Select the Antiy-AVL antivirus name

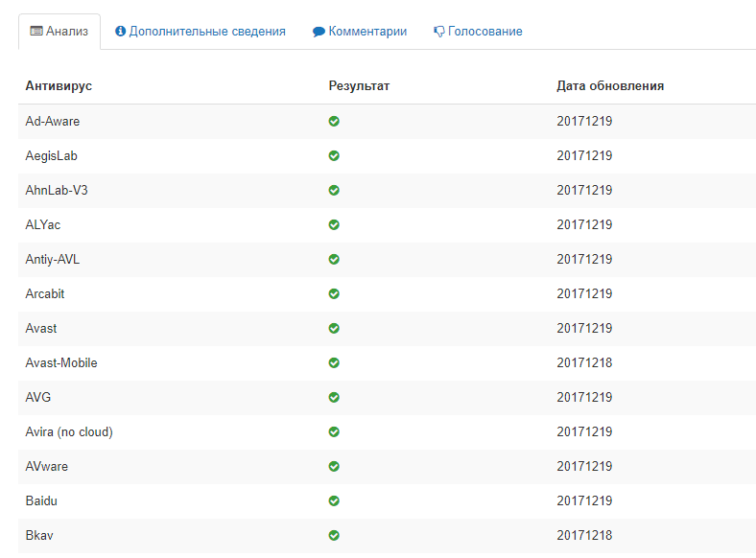[53, 259]
